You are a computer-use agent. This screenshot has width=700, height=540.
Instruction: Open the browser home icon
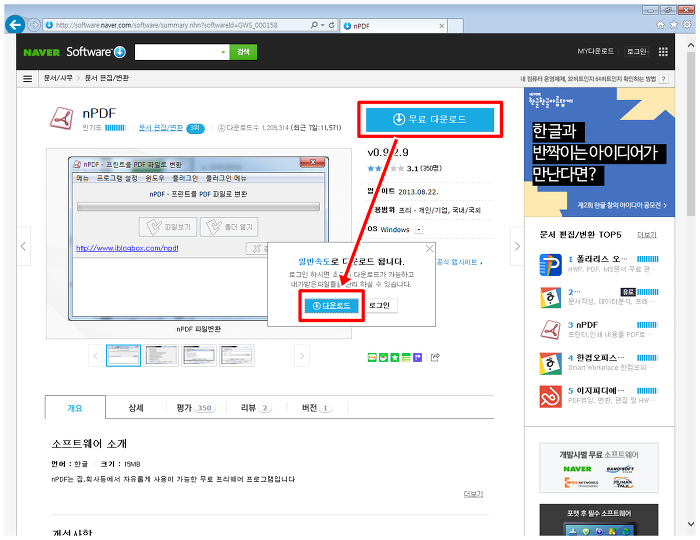point(660,25)
